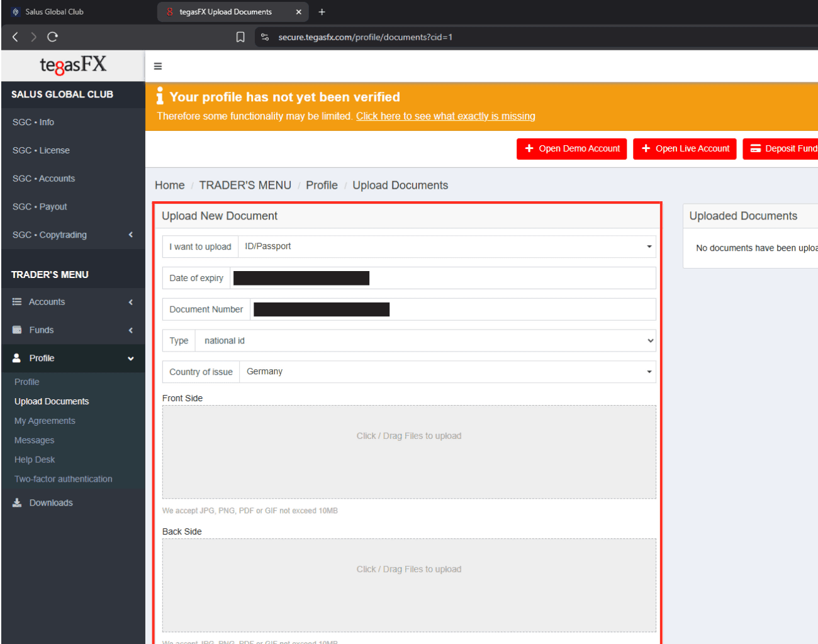Screen dimensions: 818x644
Task: Click the Date of expiry field
Action: click(443, 278)
